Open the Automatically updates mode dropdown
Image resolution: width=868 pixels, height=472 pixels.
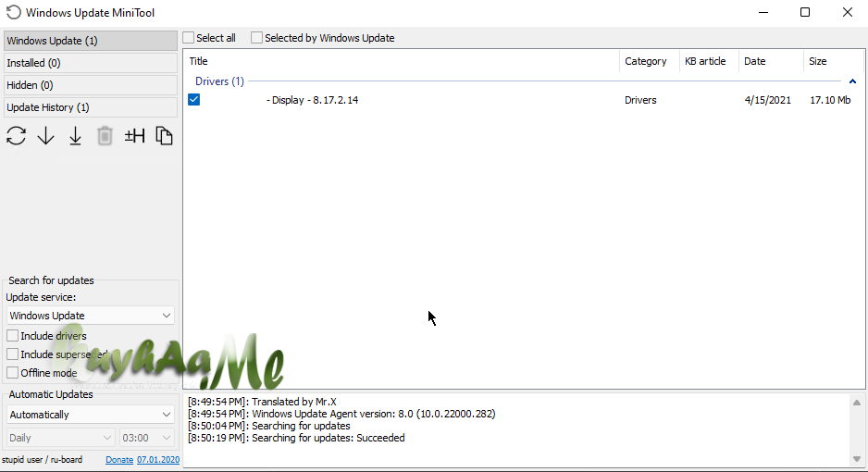pos(91,415)
